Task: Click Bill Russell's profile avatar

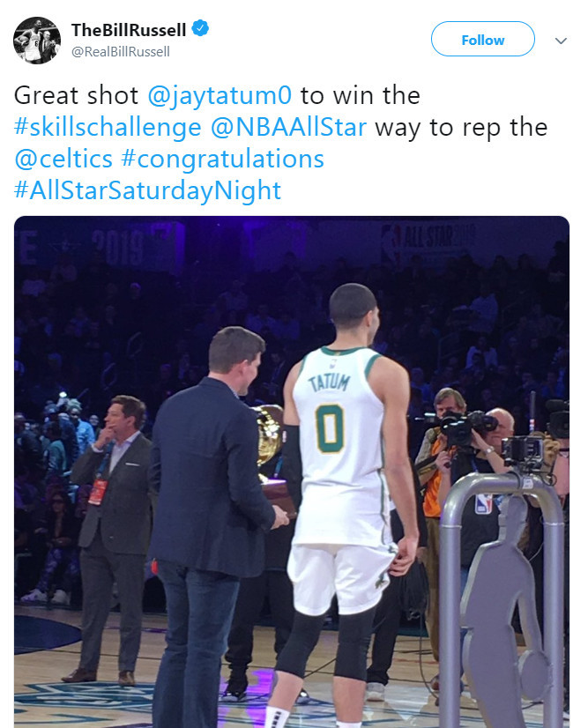Action: click(x=37, y=40)
